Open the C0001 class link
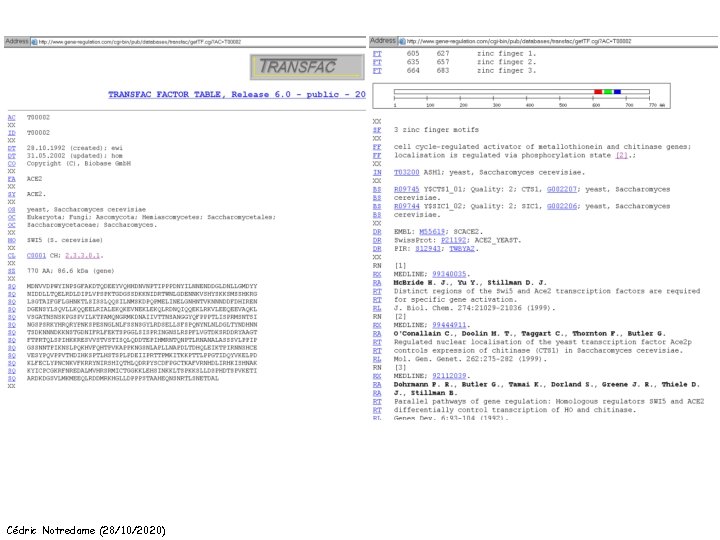The height and width of the screenshot is (540, 720). pyautogui.click(x=36, y=256)
